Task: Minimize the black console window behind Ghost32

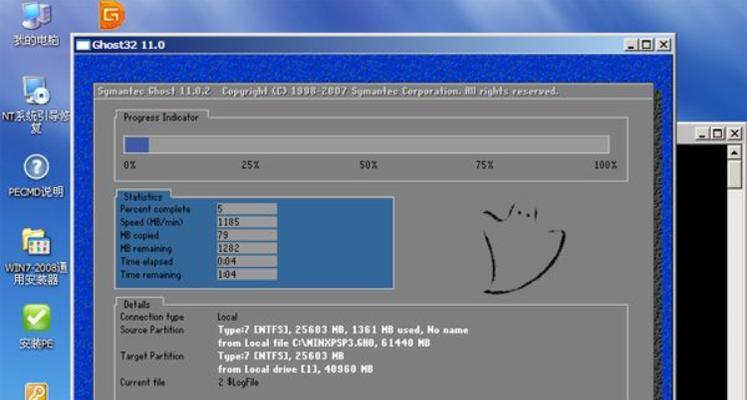Action: click(702, 133)
